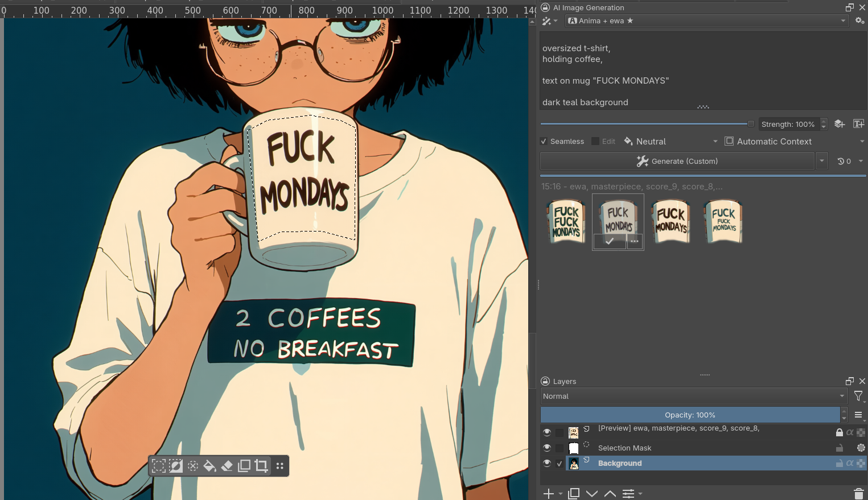Adjust the layer Opacity slider
The height and width of the screenshot is (500, 868).
tap(690, 415)
